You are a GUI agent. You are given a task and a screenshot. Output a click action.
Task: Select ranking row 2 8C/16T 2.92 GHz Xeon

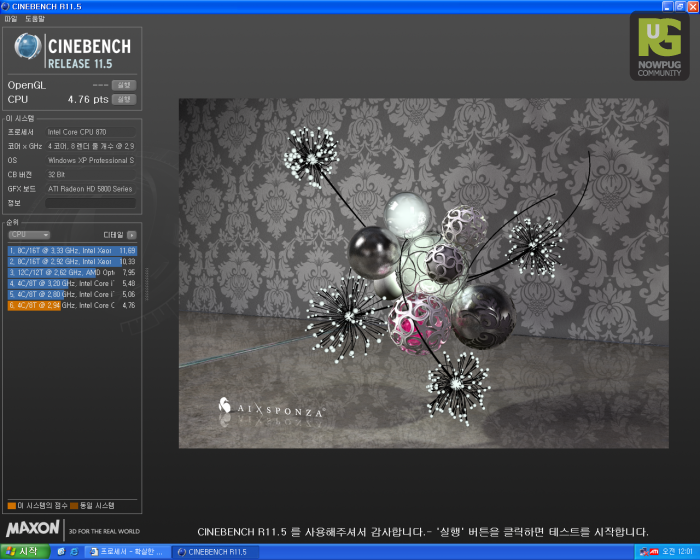point(72,261)
